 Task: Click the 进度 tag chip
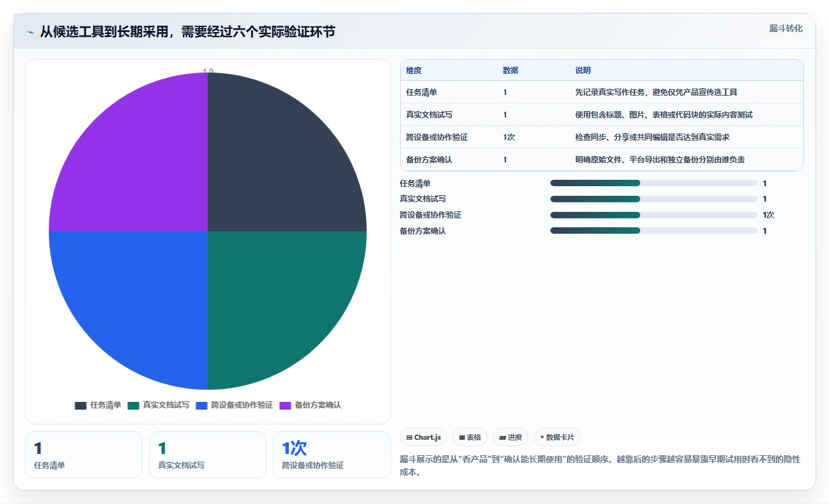click(510, 437)
